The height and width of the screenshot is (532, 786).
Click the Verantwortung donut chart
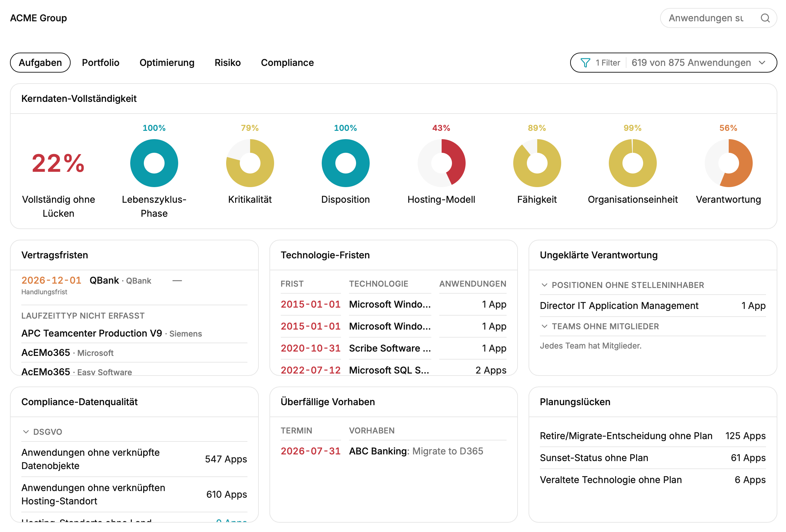728,163
